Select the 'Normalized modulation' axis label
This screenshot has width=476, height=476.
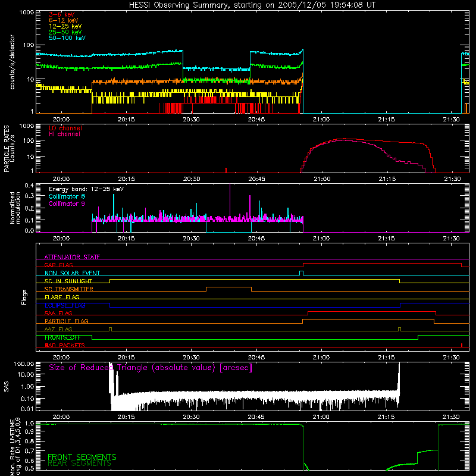15,208
